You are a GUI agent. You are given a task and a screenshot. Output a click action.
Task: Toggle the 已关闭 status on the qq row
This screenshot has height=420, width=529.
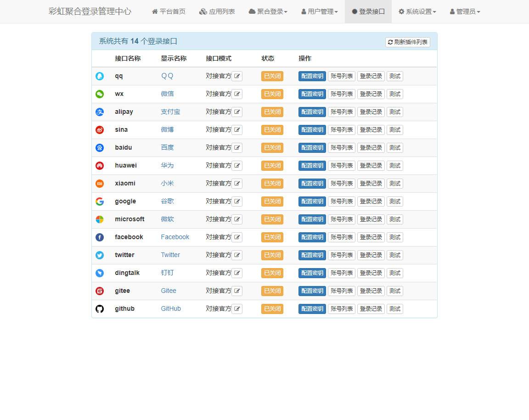(272, 76)
